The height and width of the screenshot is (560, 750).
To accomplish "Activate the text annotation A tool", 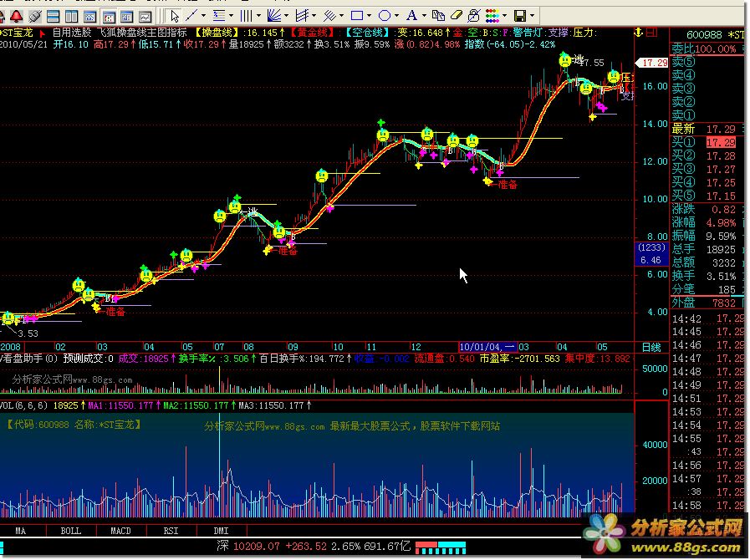I will (x=411, y=16).
